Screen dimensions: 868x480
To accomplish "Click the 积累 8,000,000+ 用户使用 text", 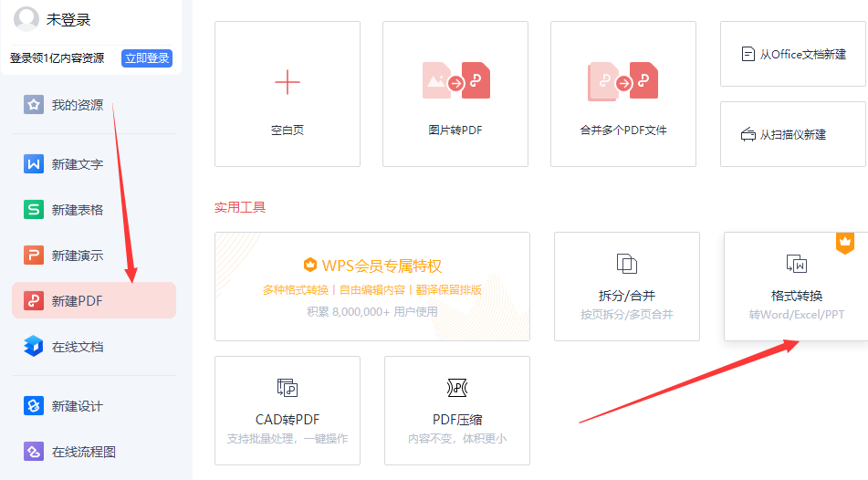I will (372, 312).
